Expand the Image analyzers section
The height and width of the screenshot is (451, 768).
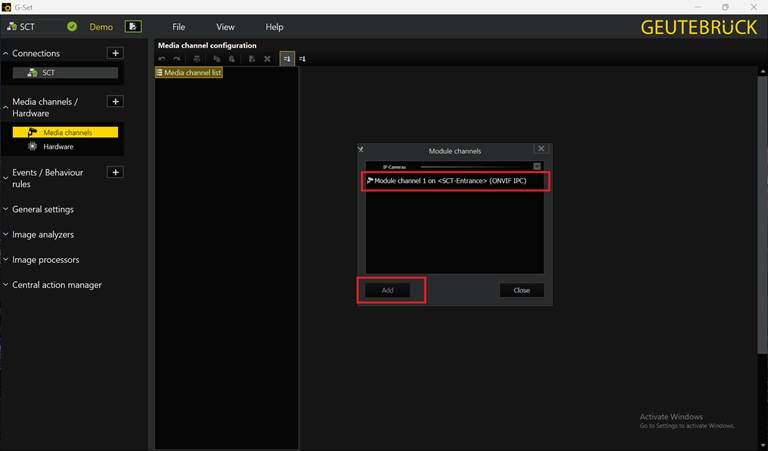[5, 235]
